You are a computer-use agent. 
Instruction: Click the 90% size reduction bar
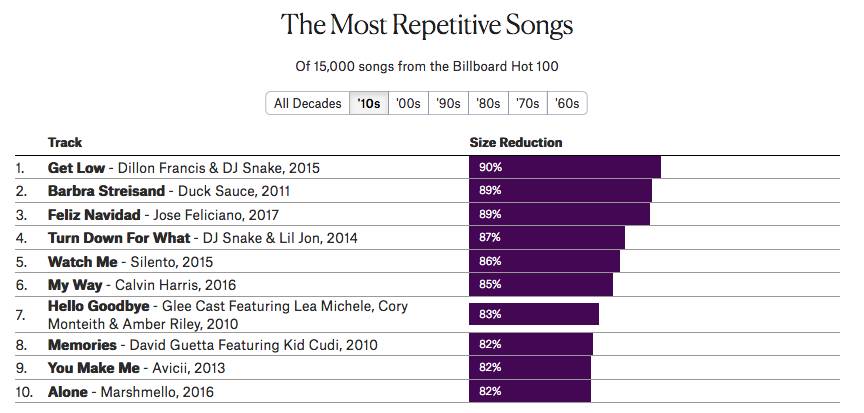(x=565, y=166)
